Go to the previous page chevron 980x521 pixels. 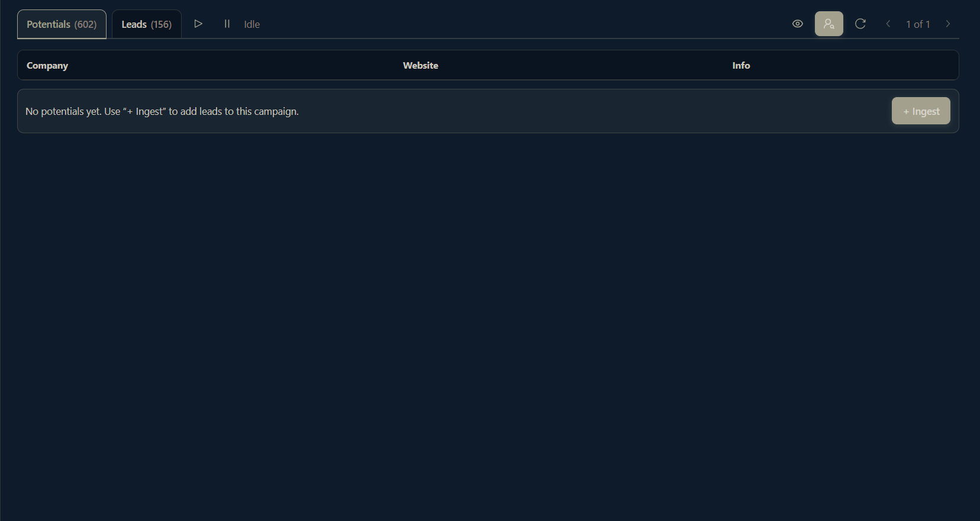click(888, 24)
